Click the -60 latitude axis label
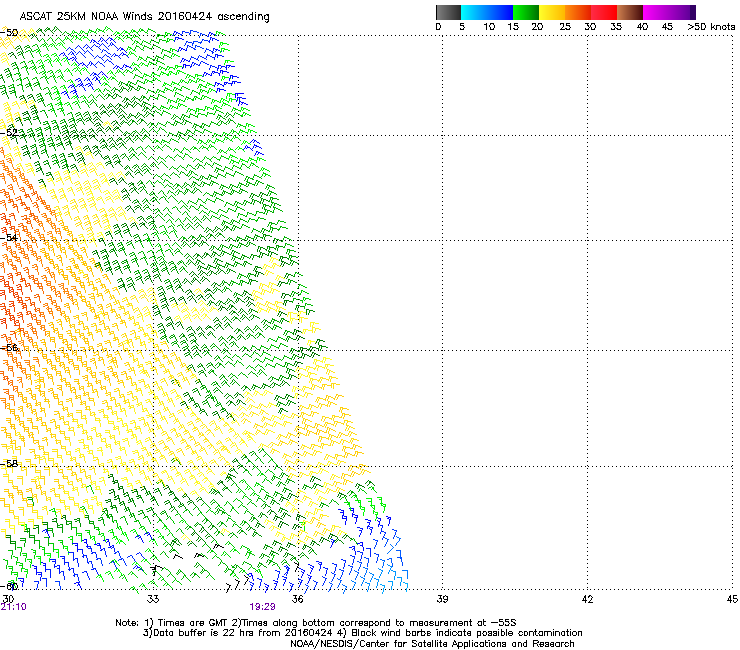The image size is (740, 650). click(9, 586)
